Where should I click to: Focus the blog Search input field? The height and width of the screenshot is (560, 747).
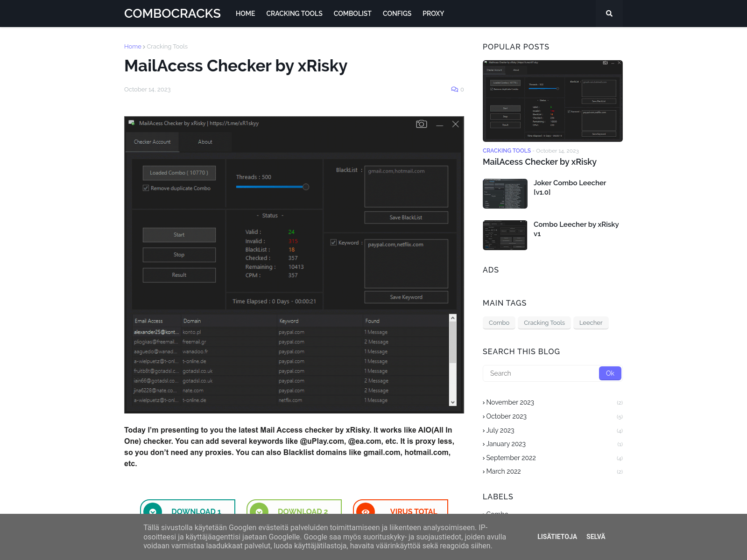541,373
